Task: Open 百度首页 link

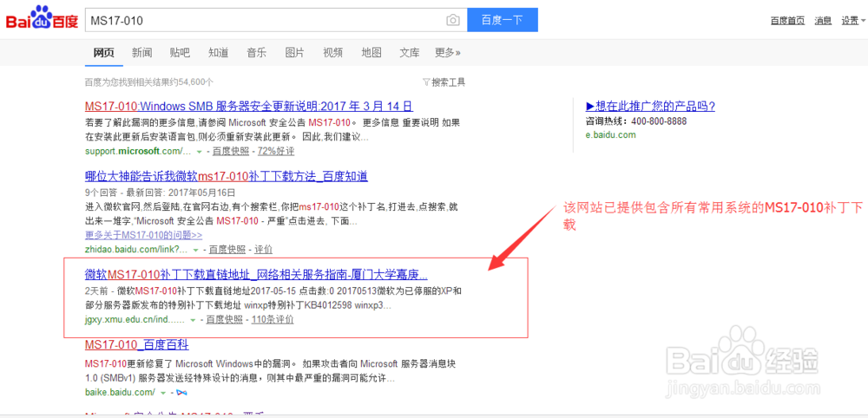Action: [x=788, y=21]
